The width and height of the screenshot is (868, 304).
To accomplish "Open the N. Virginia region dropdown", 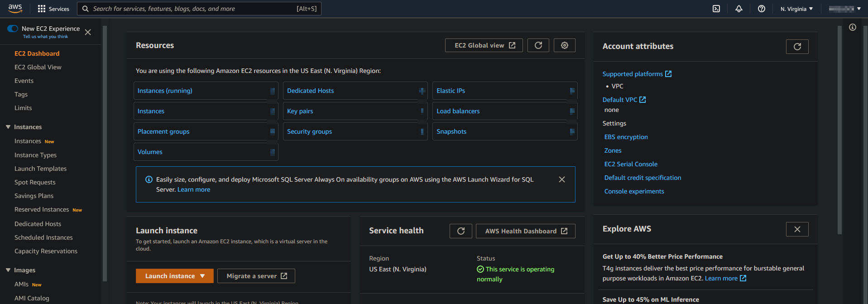I will click(796, 9).
